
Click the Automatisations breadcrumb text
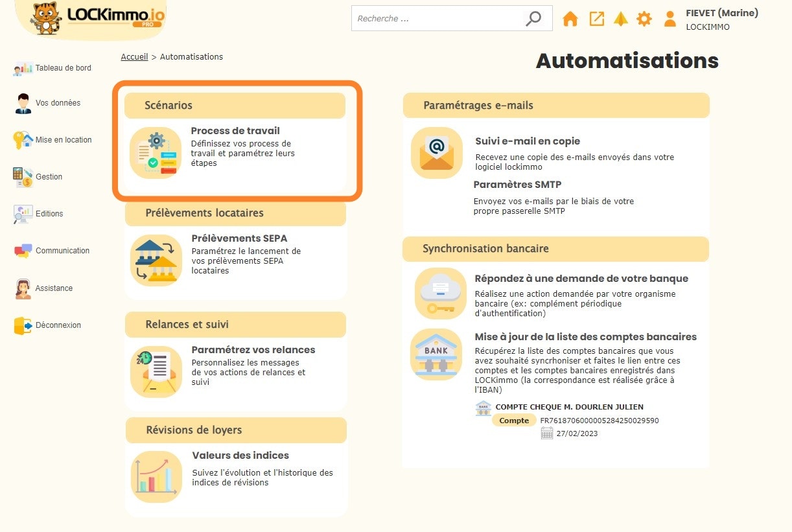pyautogui.click(x=191, y=57)
